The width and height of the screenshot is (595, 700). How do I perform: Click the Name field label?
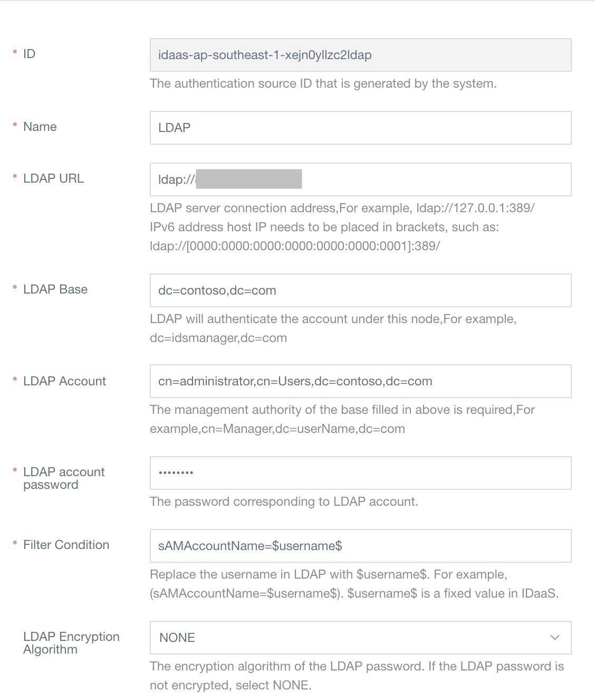[40, 127]
